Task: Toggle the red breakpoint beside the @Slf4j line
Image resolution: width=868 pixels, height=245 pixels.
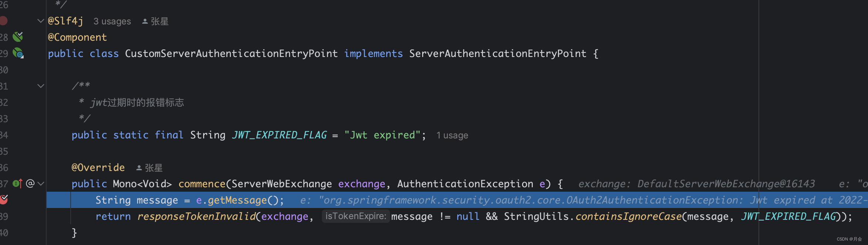Action: (4, 21)
